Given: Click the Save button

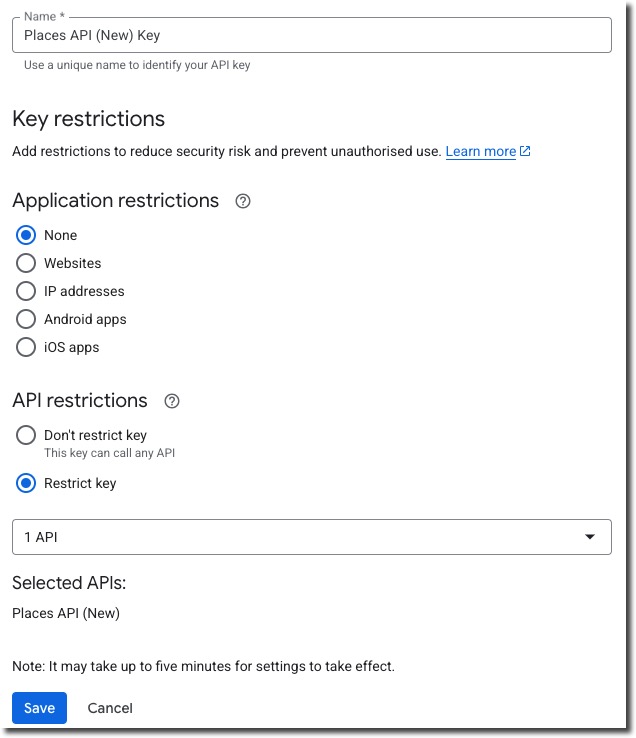Looking at the screenshot, I should [x=39, y=708].
